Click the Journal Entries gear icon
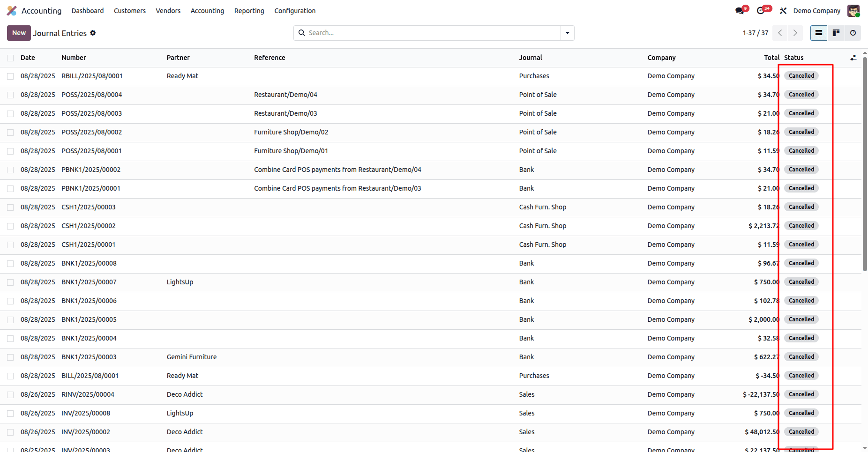The height and width of the screenshot is (452, 868). [93, 33]
